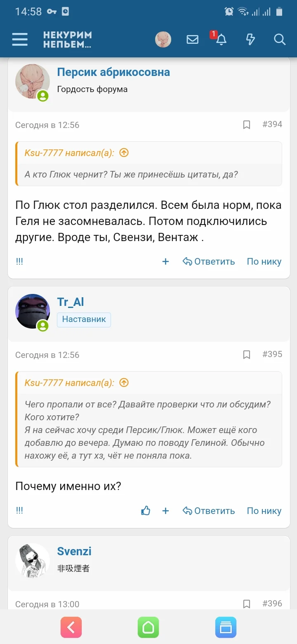Reply to Персик абрикосовна's post

[209, 261]
